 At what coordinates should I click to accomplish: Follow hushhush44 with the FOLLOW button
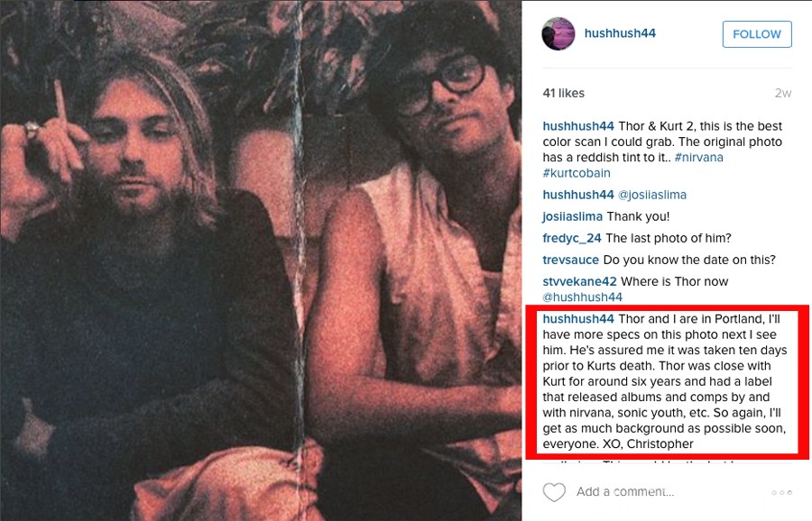[x=757, y=34]
